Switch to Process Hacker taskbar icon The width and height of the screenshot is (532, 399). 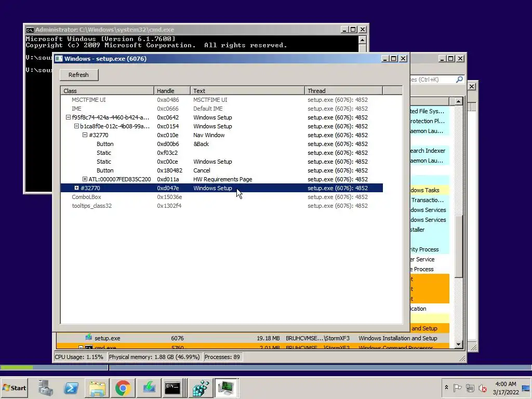(227, 388)
